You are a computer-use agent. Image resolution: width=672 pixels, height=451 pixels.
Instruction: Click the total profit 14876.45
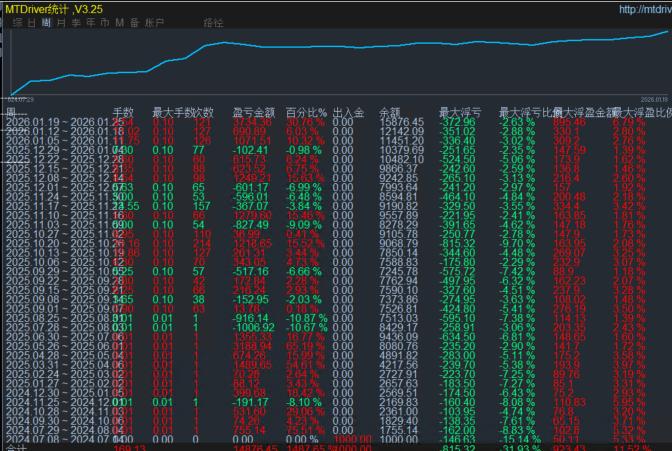coord(255,448)
